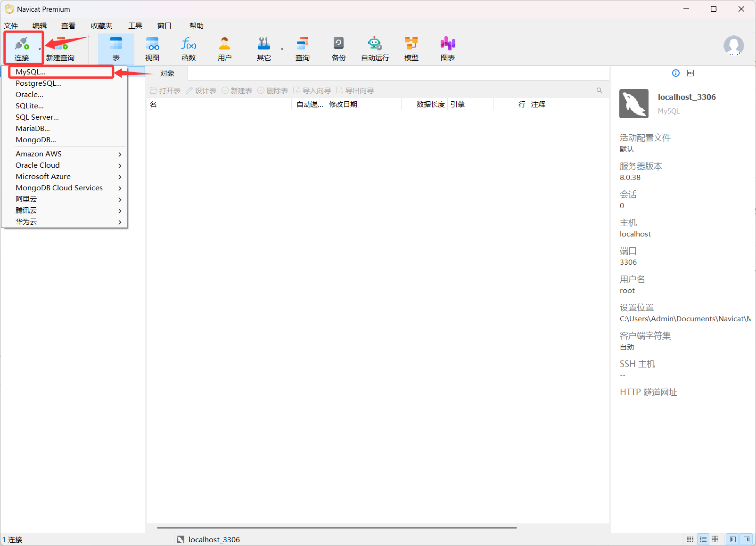Image resolution: width=756 pixels, height=546 pixels.
Task: Sort by 引擎 column header
Action: pyautogui.click(x=470, y=105)
